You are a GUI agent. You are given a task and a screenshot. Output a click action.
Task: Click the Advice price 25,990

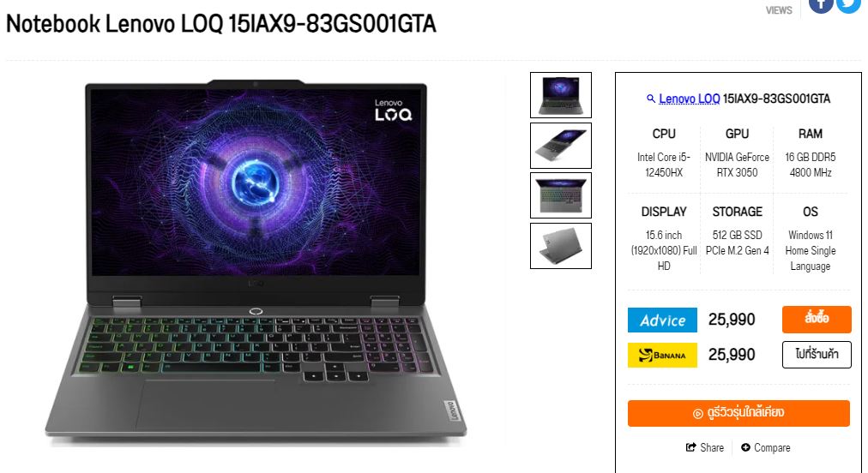tap(732, 320)
